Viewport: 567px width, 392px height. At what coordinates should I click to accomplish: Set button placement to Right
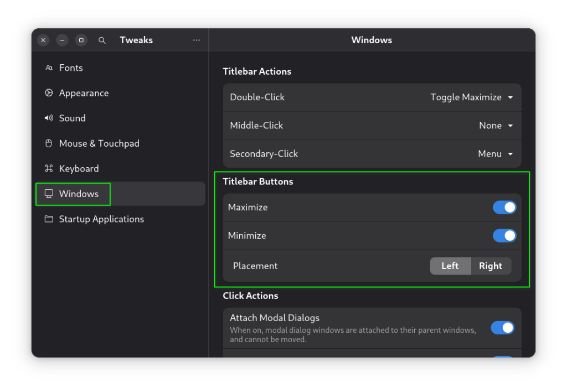(490, 266)
